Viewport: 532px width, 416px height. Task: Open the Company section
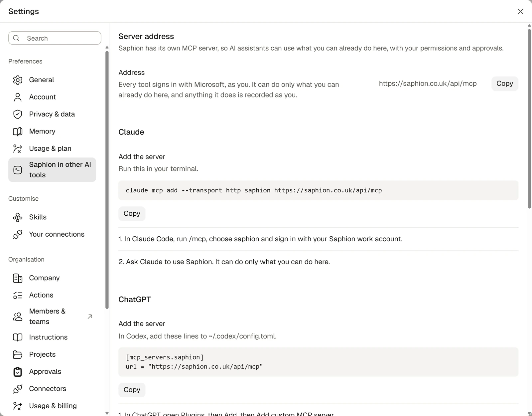pyautogui.click(x=52, y=278)
